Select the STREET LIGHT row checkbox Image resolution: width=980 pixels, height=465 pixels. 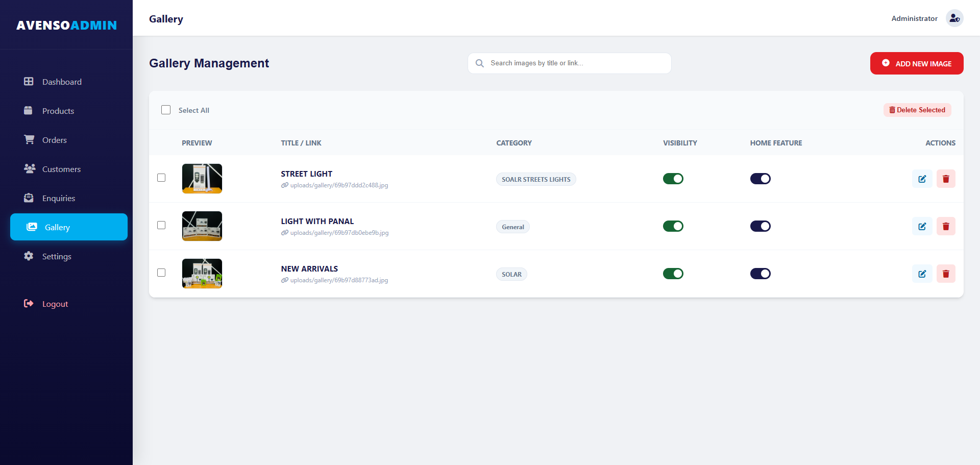click(161, 178)
